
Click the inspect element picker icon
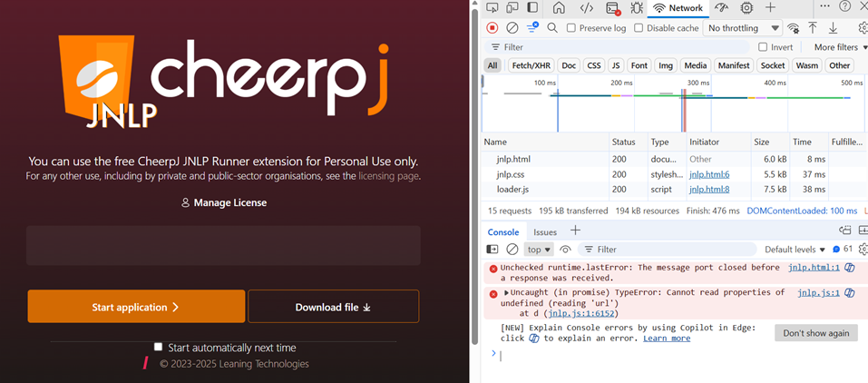tap(493, 8)
